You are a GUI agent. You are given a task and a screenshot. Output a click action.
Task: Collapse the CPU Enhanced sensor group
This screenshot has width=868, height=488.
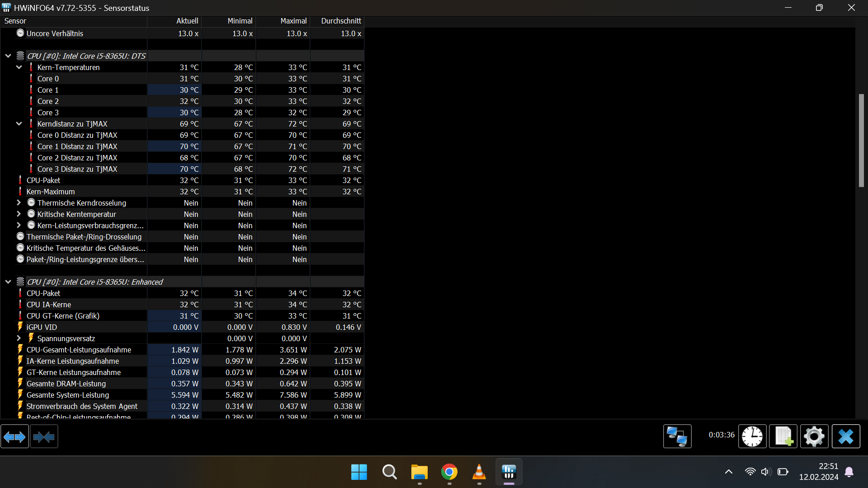[8, 282]
